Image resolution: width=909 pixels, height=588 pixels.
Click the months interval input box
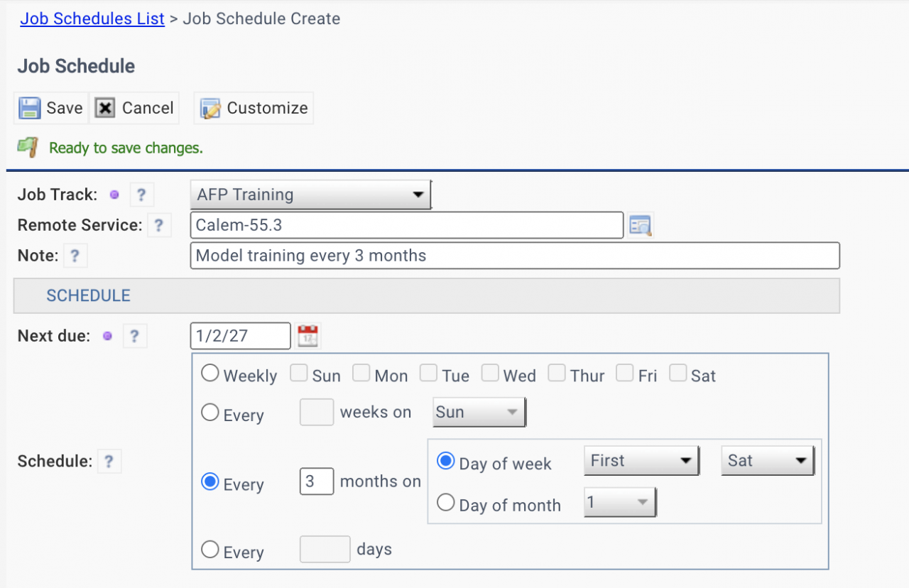317,481
